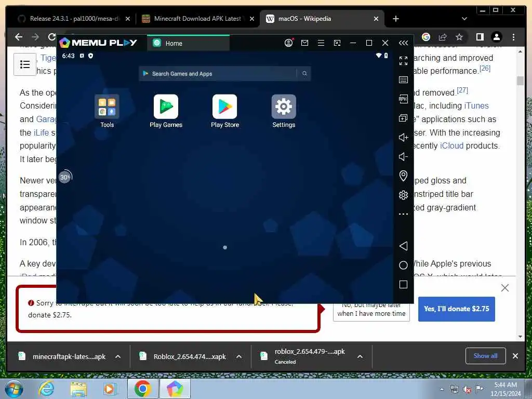Open MEmu messages envelope icon
The width and height of the screenshot is (532, 399).
(304, 43)
